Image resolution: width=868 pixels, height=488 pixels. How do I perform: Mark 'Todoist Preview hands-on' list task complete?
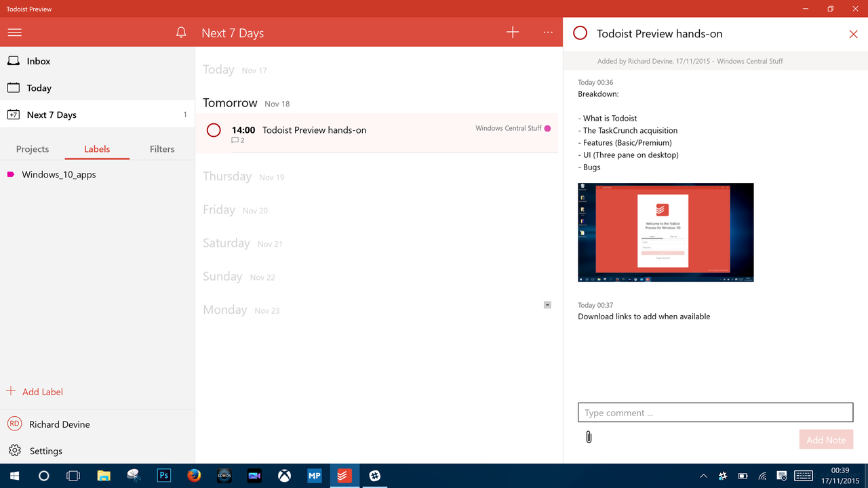214,130
